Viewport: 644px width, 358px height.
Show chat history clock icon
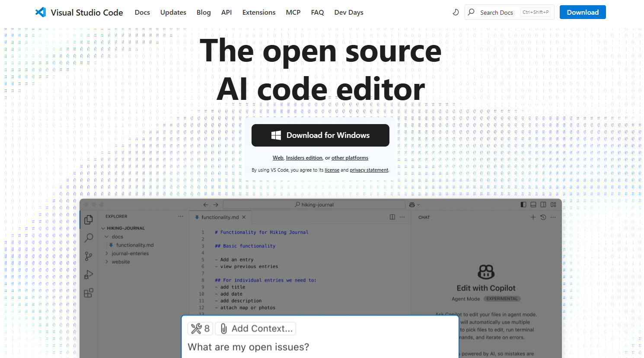(x=543, y=217)
